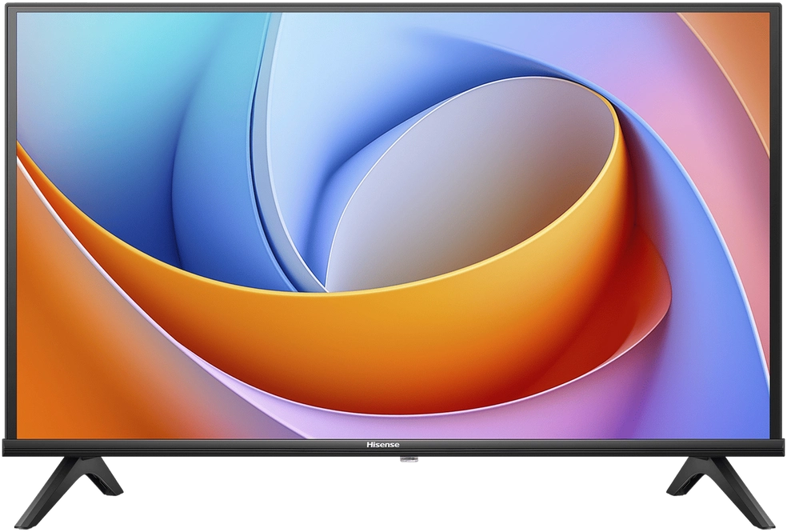Select the orange area at screen bottom-left

pyautogui.click(x=64, y=360)
